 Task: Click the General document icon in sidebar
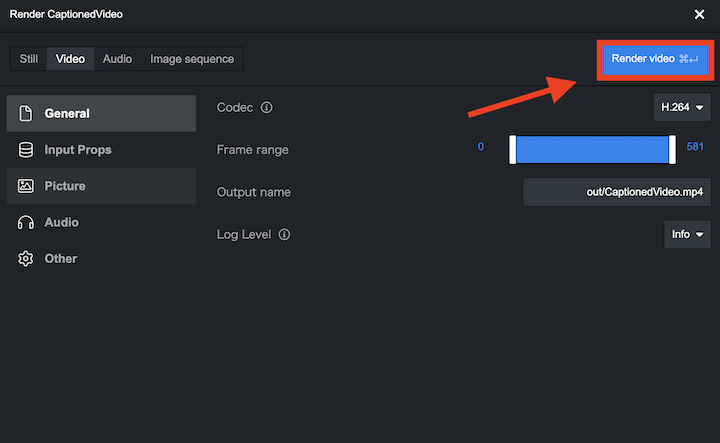point(26,114)
